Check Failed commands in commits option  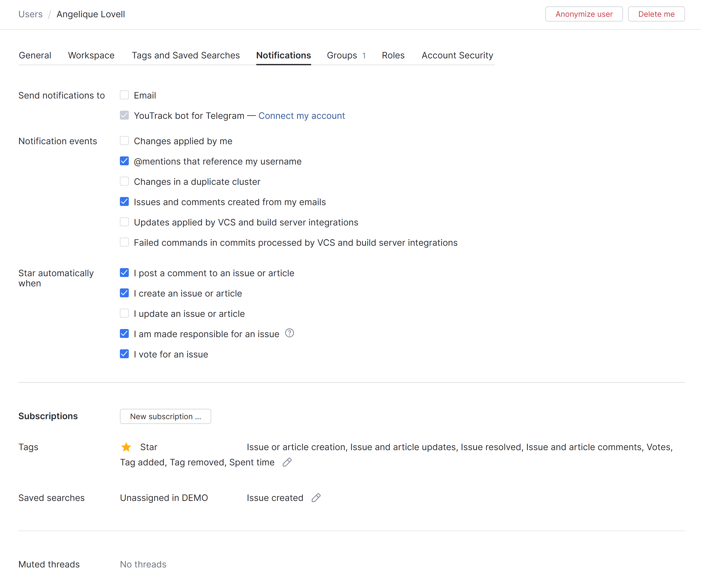124,242
